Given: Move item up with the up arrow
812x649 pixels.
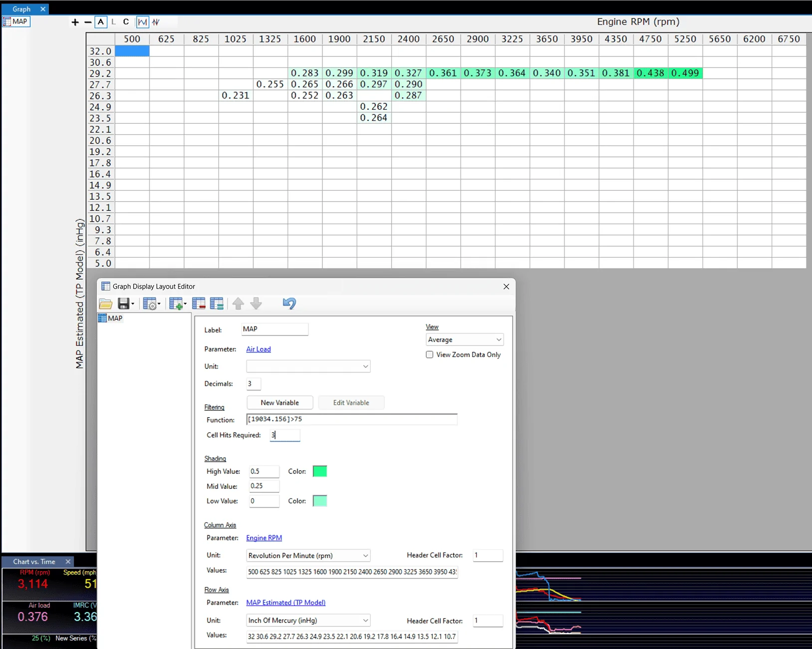Looking at the screenshot, I should 238,304.
